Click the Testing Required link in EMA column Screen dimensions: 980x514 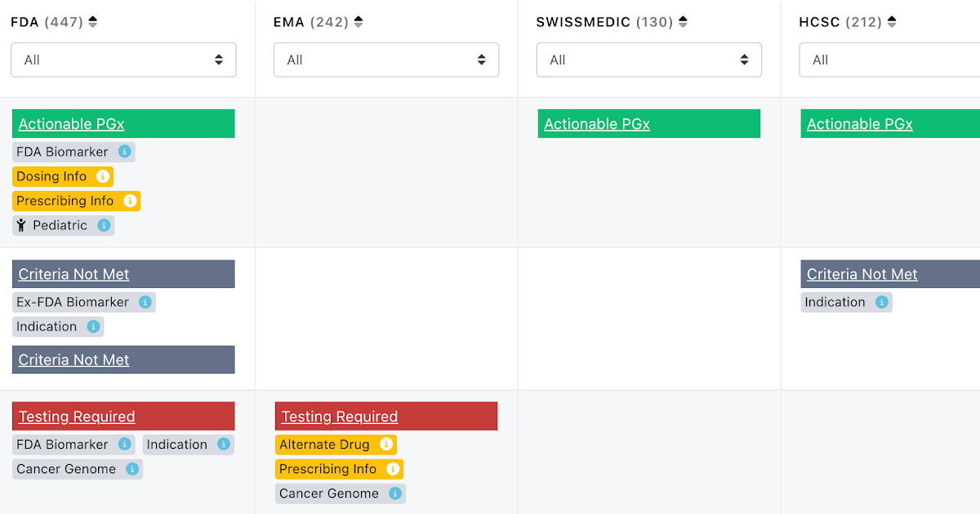pos(338,416)
